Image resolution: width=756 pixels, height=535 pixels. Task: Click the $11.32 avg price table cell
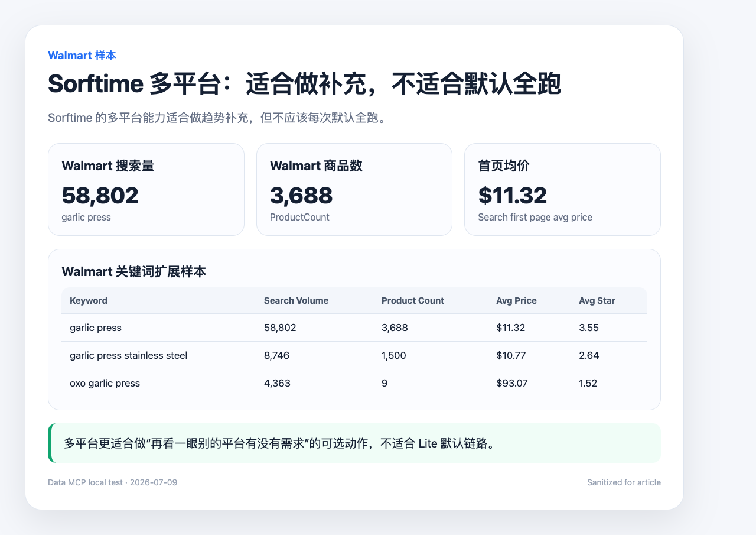click(x=511, y=328)
